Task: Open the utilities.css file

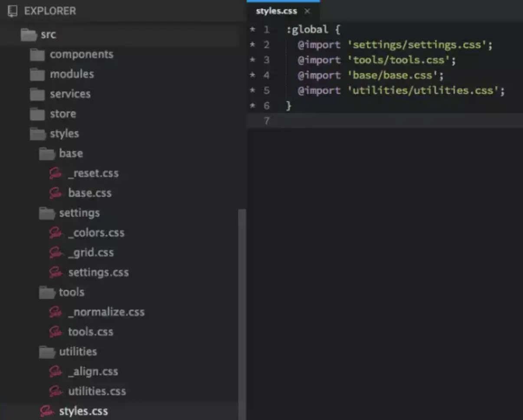Action: [x=97, y=391]
